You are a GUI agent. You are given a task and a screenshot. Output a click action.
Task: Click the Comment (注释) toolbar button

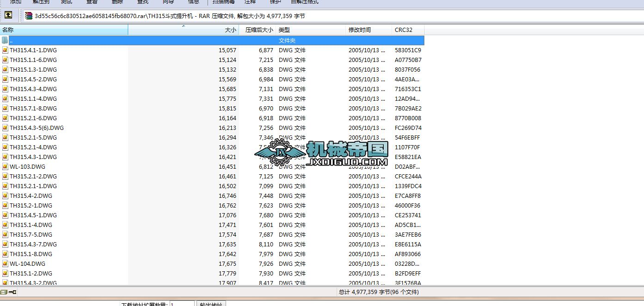[250, 2]
